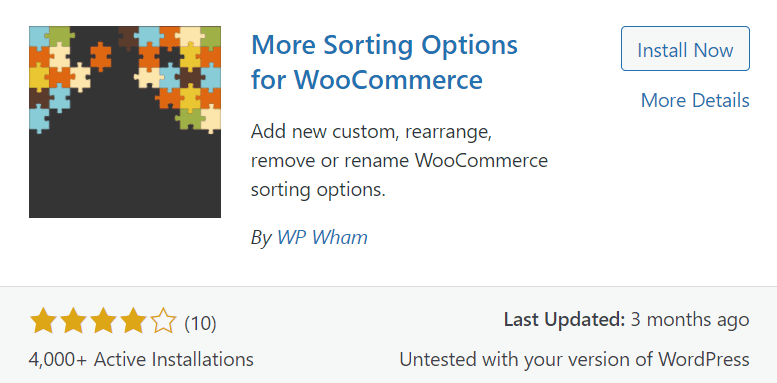777x383 pixels.
Task: Click the (10) ratings count
Action: (200, 323)
